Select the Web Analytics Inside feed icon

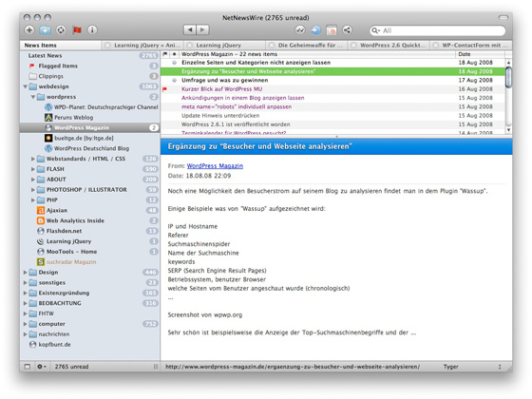click(x=41, y=220)
